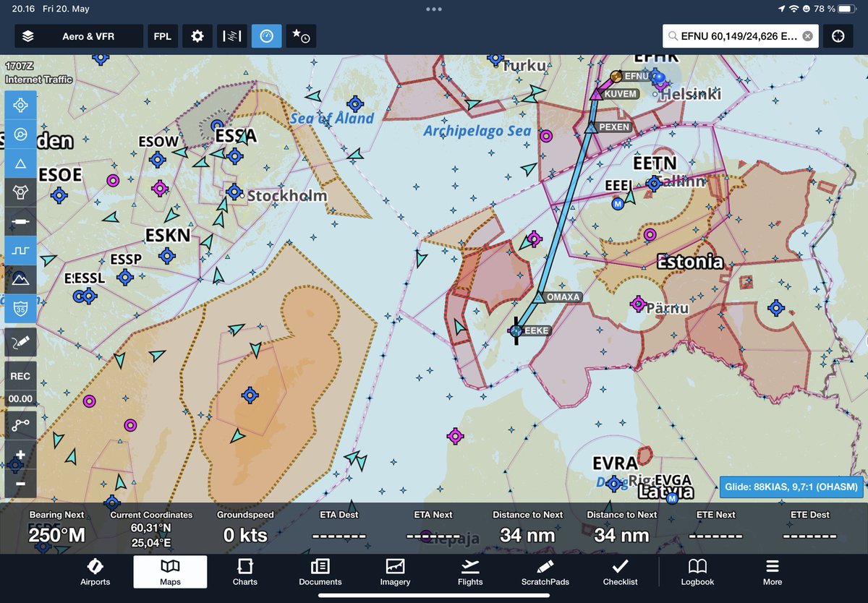This screenshot has height=603, width=868.
Task: Toggle the route shield 35 button
Action: tap(20, 308)
